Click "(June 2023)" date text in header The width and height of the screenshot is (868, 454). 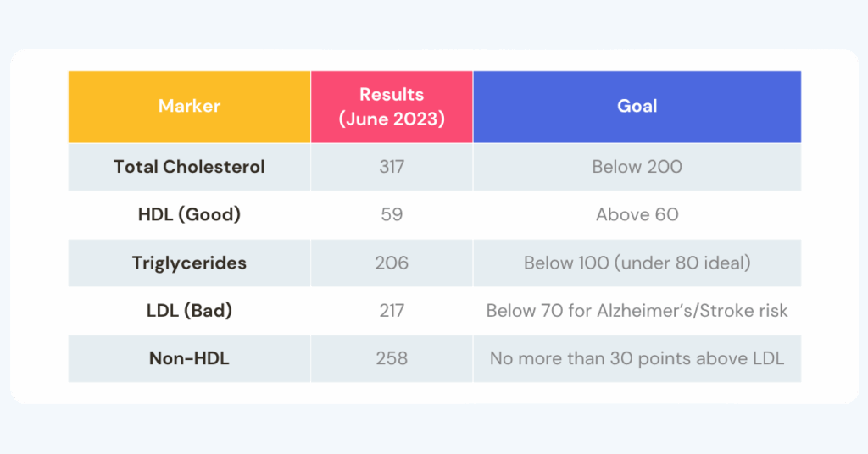tap(392, 119)
